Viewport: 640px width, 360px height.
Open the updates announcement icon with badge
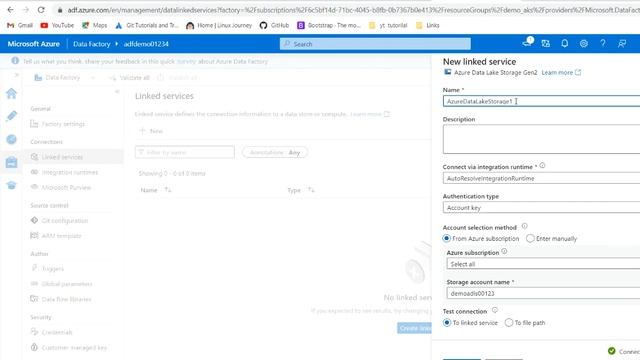tap(527, 42)
